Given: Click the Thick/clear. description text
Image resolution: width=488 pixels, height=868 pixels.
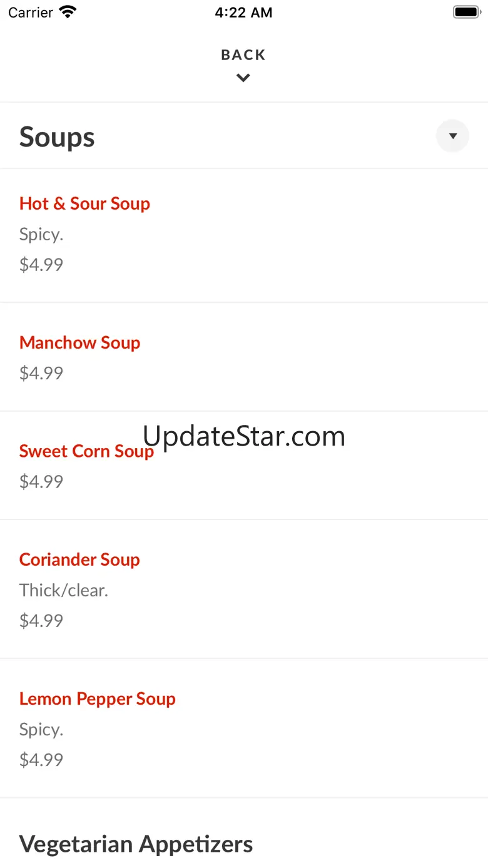Looking at the screenshot, I should pos(64,590).
